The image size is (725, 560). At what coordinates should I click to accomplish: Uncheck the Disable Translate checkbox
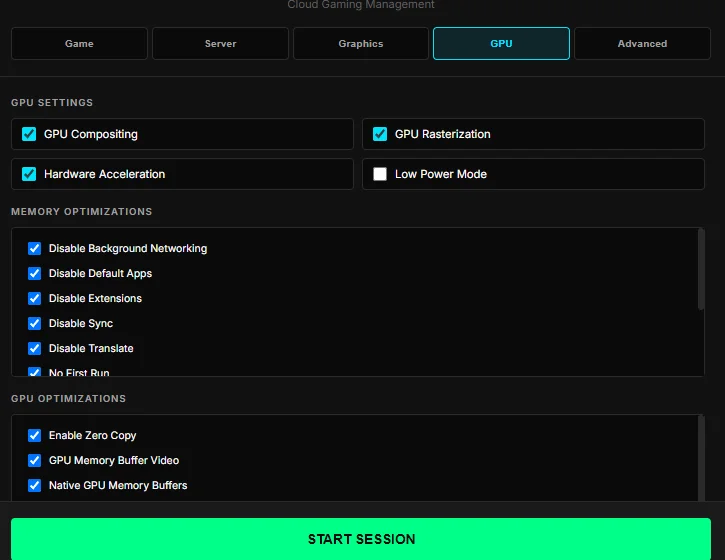[x=34, y=348]
